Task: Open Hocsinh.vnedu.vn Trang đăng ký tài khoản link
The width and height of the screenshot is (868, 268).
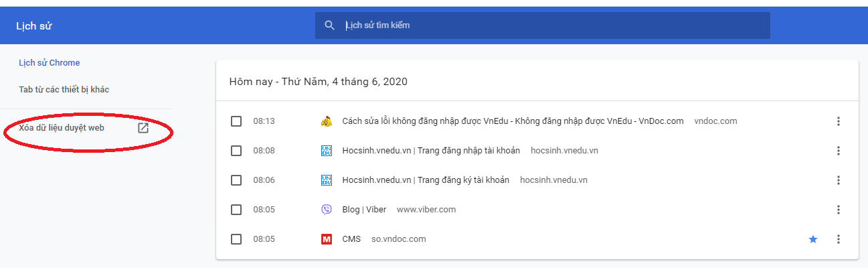Action: [426, 180]
